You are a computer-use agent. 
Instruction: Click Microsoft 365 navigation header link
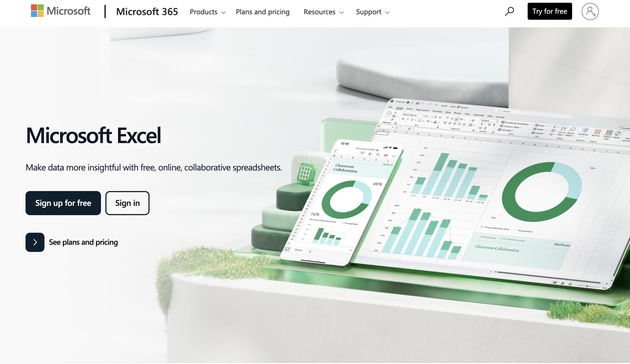[x=147, y=11]
